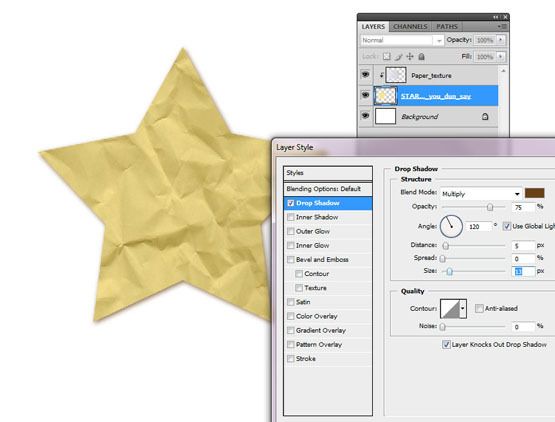555x422 pixels.
Task: Click the angle dial in Drop Shadow
Action: [451, 226]
